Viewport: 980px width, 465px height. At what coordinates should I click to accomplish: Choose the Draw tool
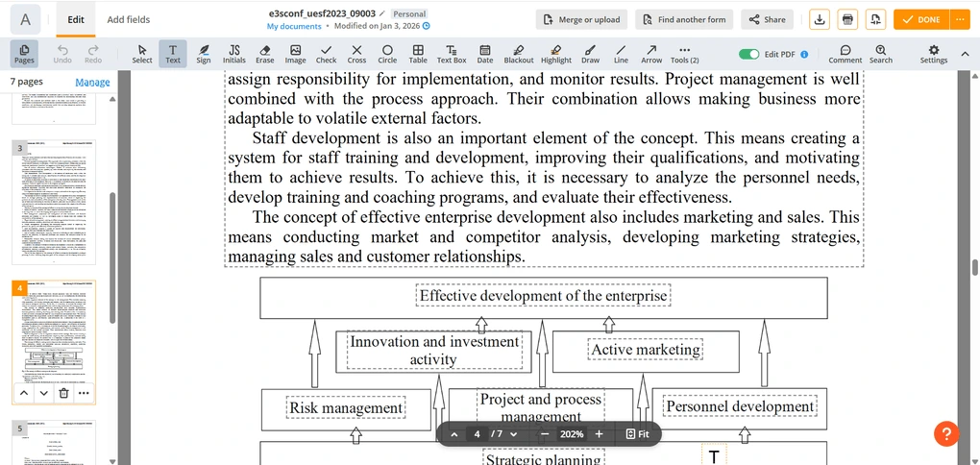[x=590, y=54]
